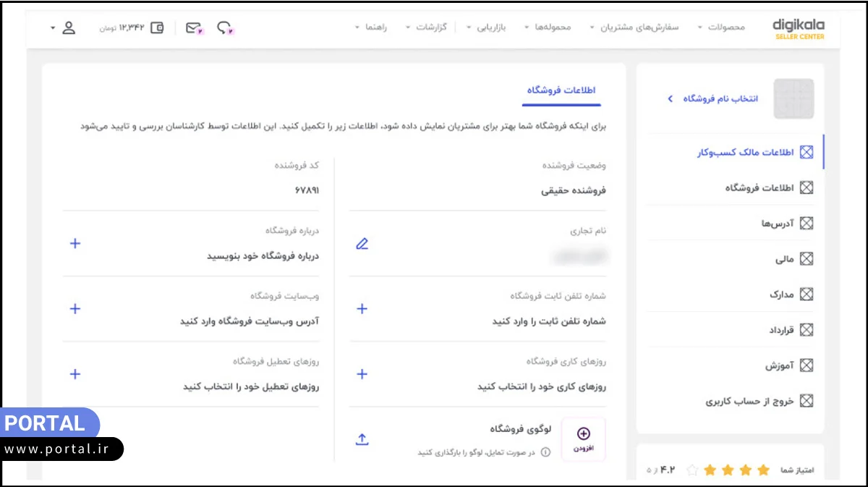Click the Digikala Seller Center logo
This screenshot has width=868, height=487.
point(797,27)
